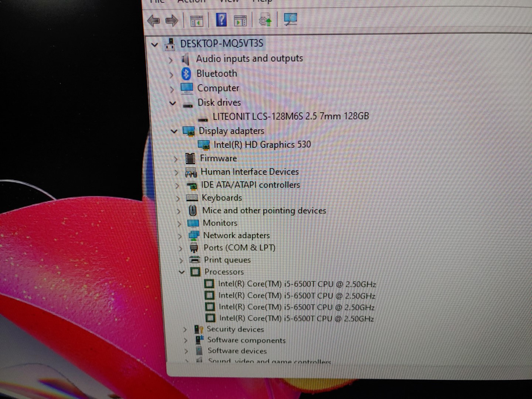Screen dimensions: 532x399
Task: Expand the Software devices category
Action: pos(186,351)
